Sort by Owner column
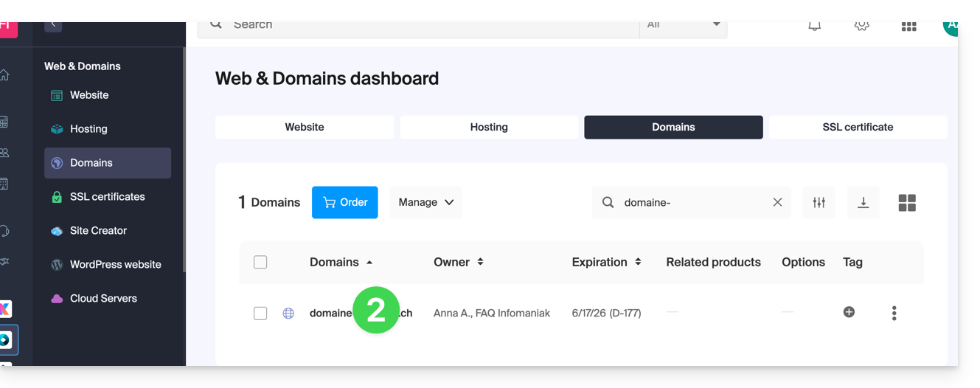Screen dimensions: 980x388 pyautogui.click(x=458, y=262)
